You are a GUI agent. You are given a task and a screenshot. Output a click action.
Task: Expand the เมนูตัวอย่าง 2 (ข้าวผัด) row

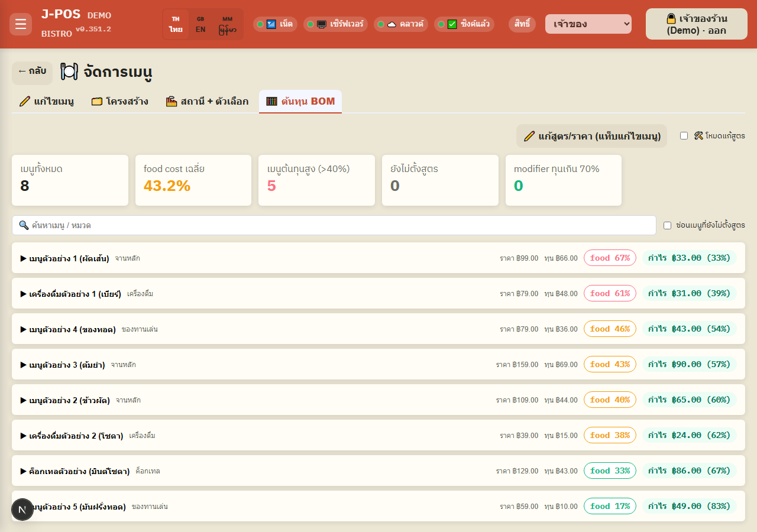point(378,400)
